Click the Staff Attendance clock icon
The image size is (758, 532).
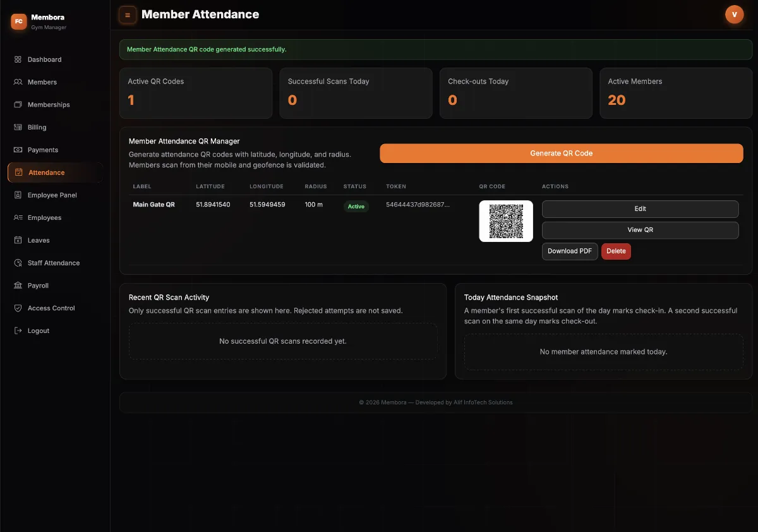click(18, 263)
